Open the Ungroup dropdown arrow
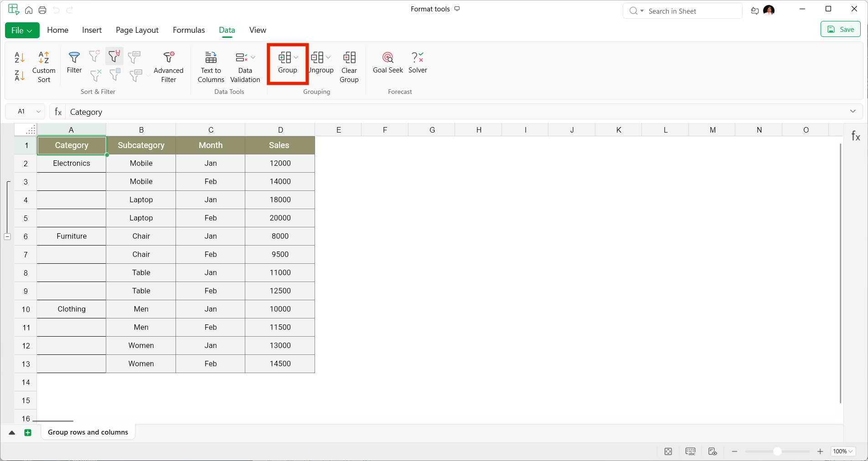Viewport: 868px width, 461px height. pos(328,57)
